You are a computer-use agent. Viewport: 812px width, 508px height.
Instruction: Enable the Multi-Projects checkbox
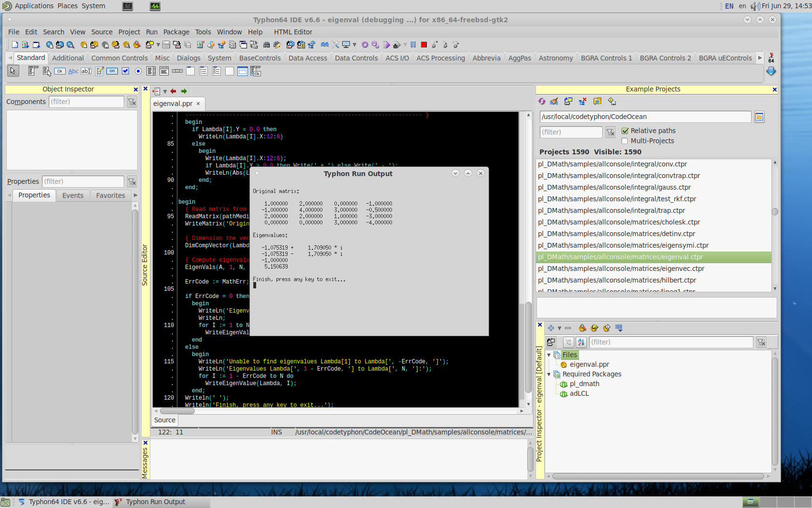625,141
